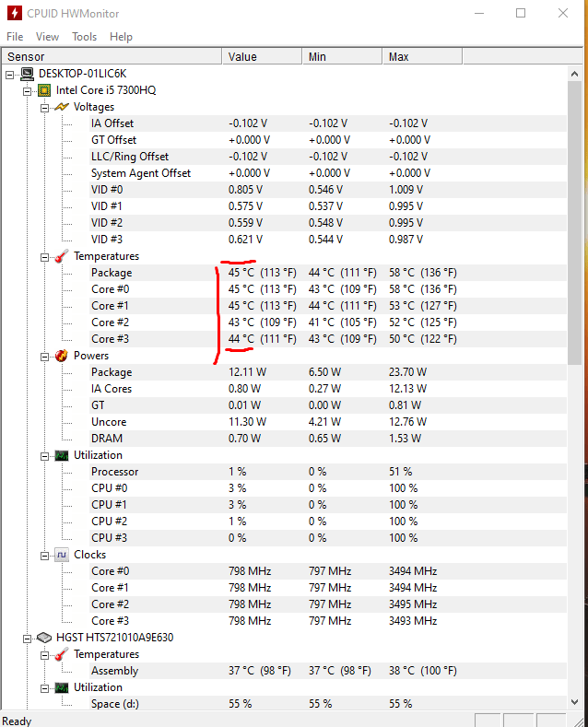Screen dimensions: 588x727
Task: Collapse the Clocks section
Action: (x=45, y=556)
